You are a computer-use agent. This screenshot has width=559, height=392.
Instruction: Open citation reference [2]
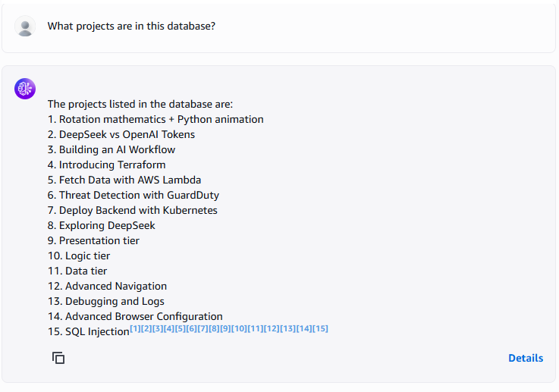click(x=146, y=328)
